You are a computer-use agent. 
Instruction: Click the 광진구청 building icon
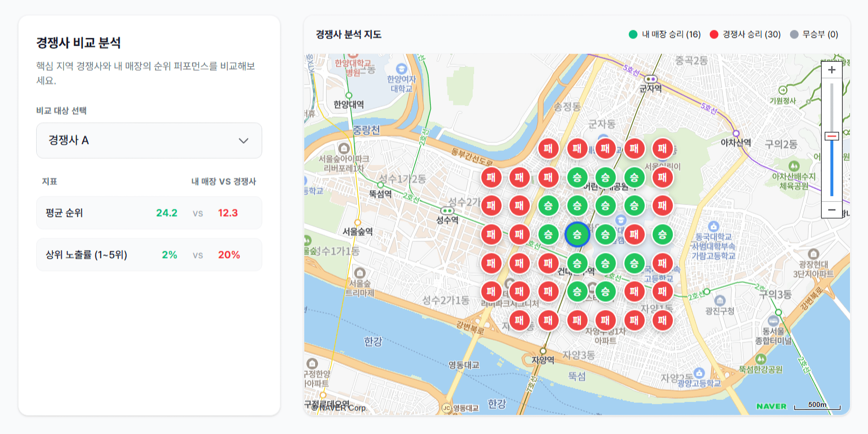(720, 300)
